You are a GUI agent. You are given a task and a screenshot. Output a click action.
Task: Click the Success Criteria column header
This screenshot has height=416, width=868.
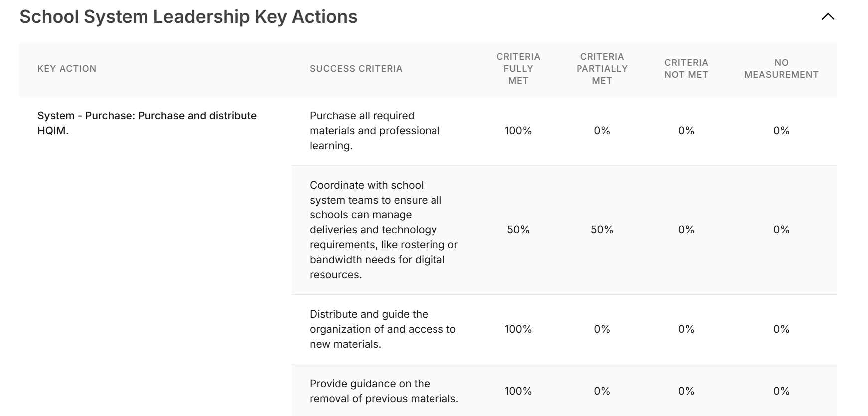coord(356,69)
